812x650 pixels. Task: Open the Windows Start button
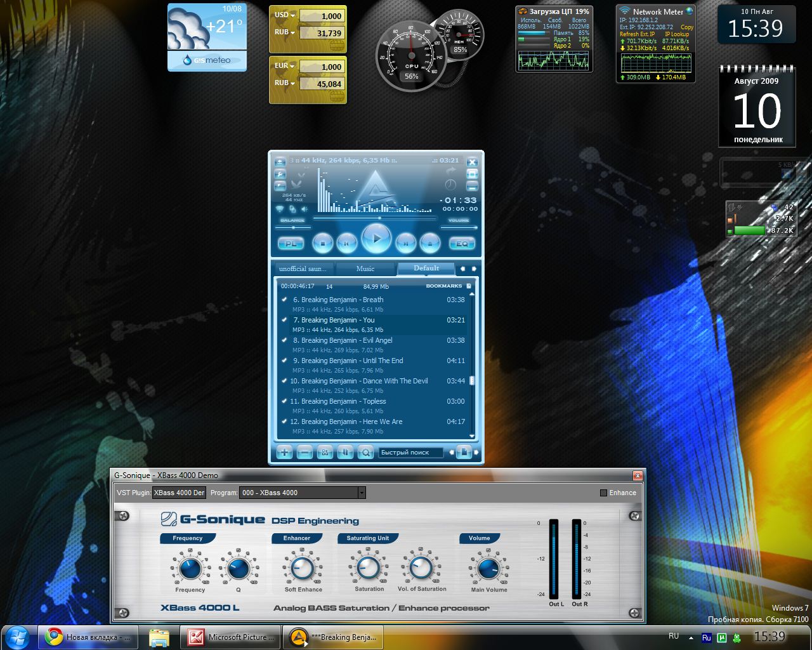tap(17, 637)
